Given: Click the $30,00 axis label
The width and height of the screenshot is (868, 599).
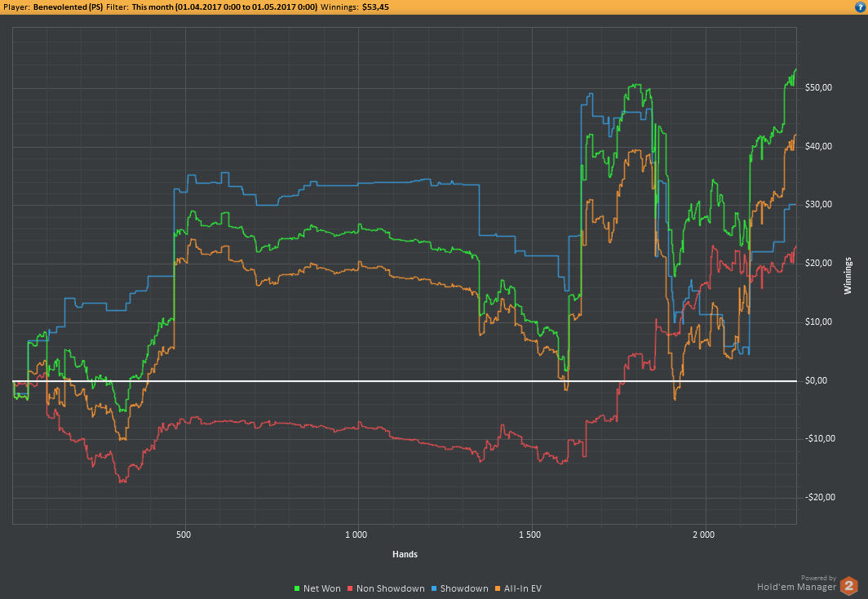Looking at the screenshot, I should tap(819, 204).
